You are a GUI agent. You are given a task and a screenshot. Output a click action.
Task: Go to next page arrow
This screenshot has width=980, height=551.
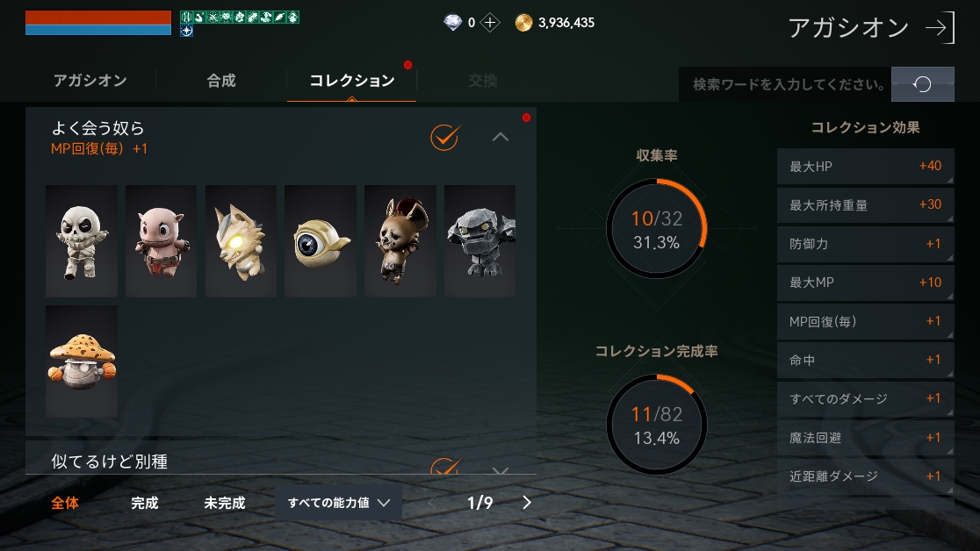526,502
